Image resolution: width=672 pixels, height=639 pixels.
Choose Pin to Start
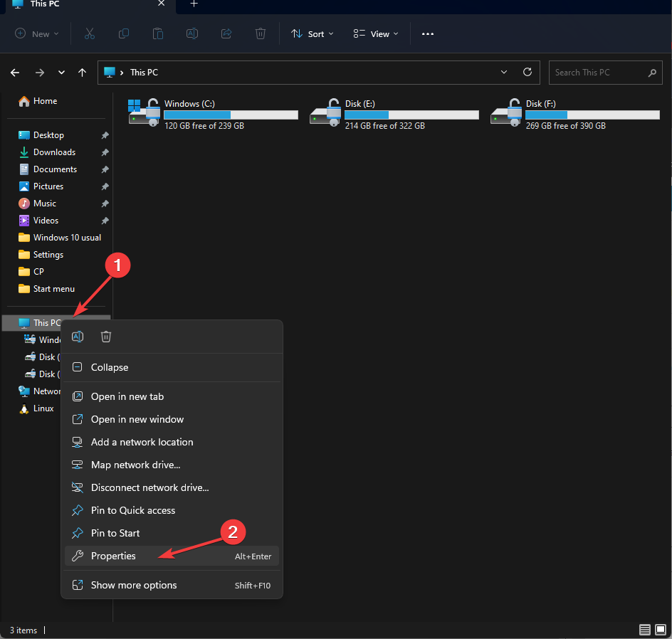pos(172,533)
